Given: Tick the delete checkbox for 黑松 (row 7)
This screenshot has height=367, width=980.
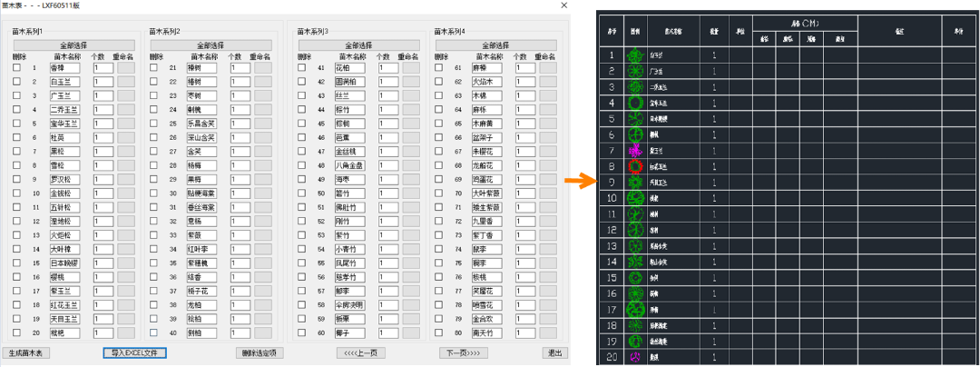Looking at the screenshot, I should 17,152.
